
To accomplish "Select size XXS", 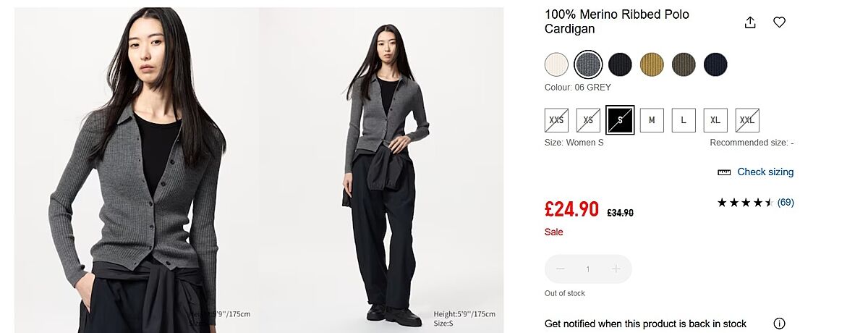I will tap(556, 120).
